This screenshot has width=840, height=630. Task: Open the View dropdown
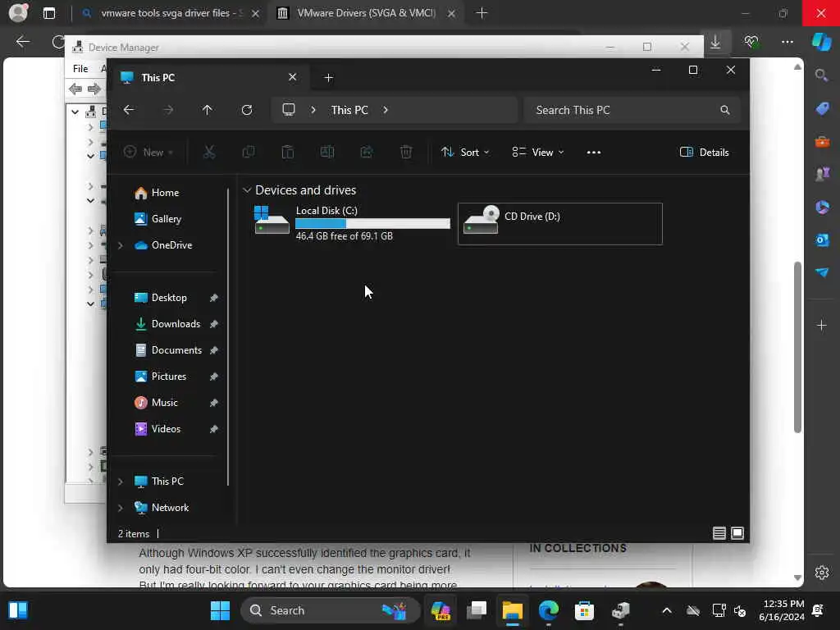coord(538,152)
